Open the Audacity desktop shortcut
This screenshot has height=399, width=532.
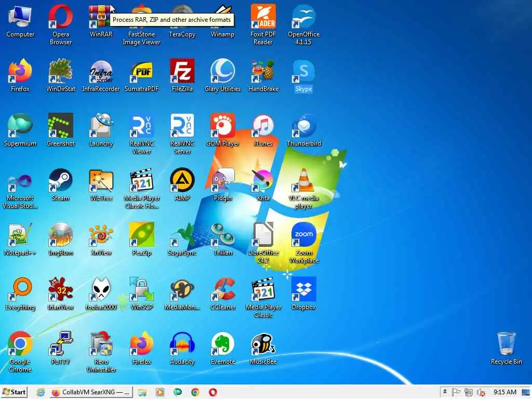[182, 349]
